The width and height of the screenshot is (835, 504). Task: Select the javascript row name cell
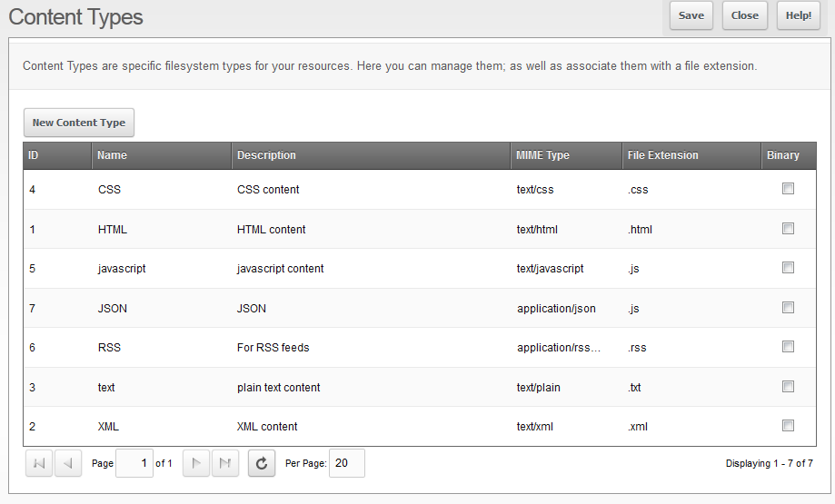tap(122, 269)
